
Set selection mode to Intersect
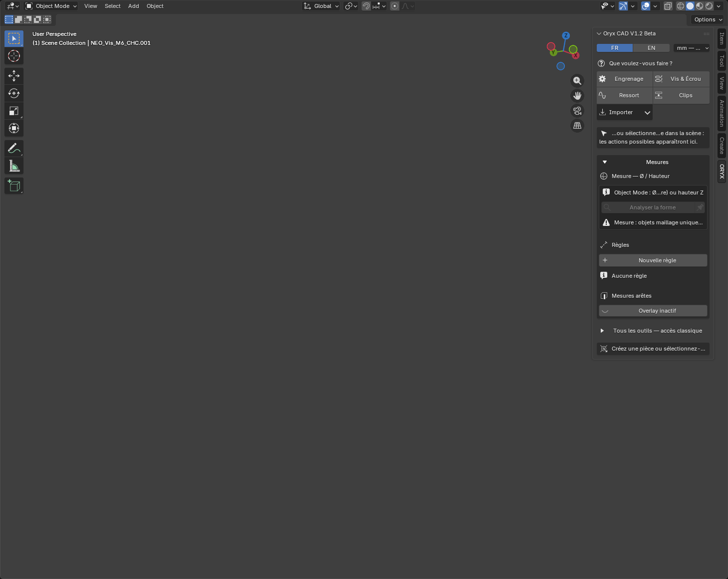(47, 19)
